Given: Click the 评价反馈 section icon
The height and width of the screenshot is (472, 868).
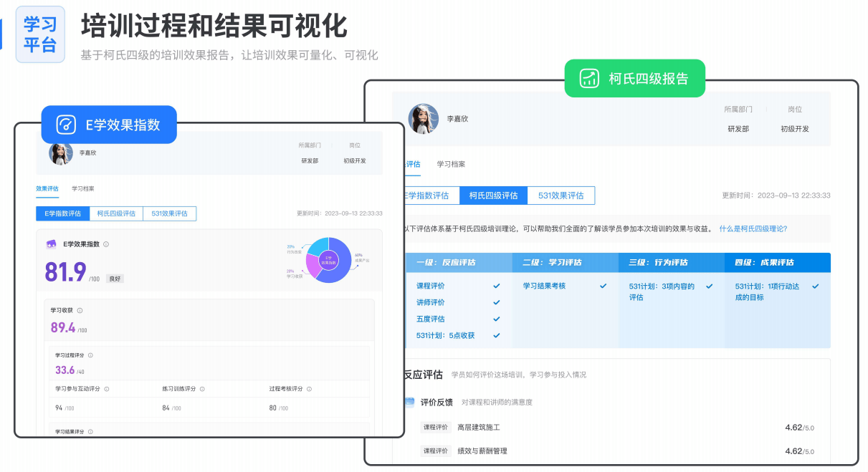Looking at the screenshot, I should tap(409, 402).
